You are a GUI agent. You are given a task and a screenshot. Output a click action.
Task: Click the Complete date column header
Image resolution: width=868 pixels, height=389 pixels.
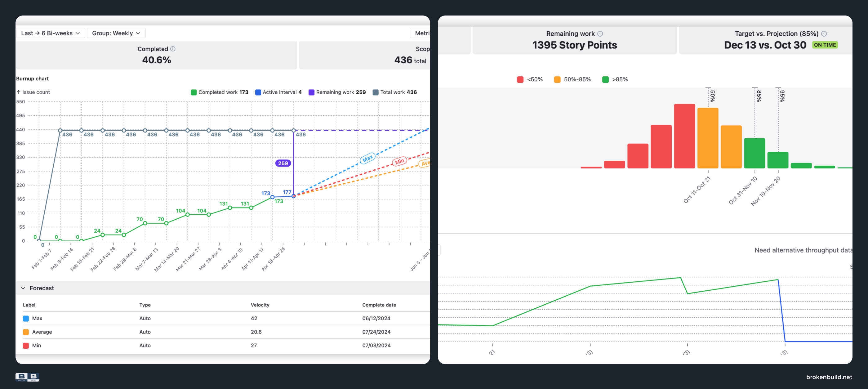379,305
